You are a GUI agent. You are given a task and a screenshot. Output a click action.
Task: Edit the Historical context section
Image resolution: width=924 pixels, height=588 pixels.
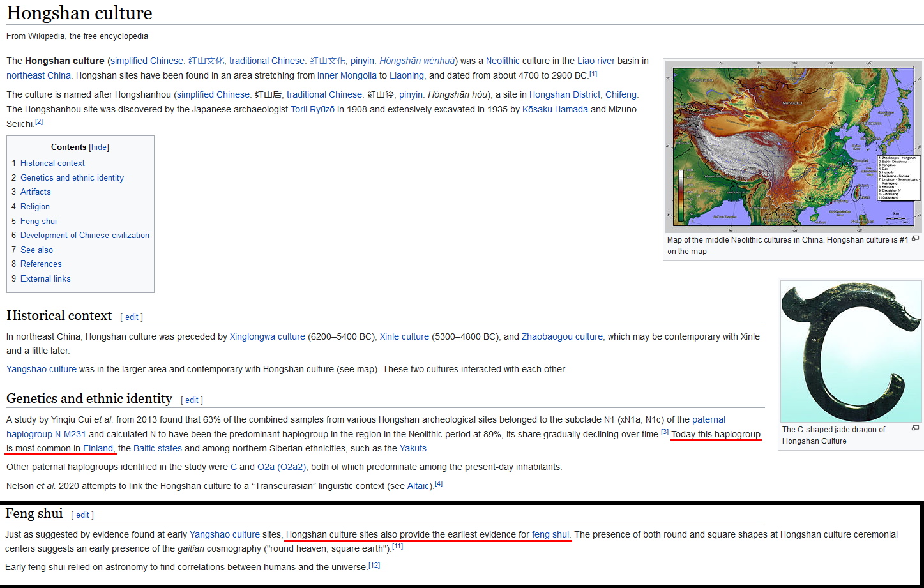click(x=132, y=317)
